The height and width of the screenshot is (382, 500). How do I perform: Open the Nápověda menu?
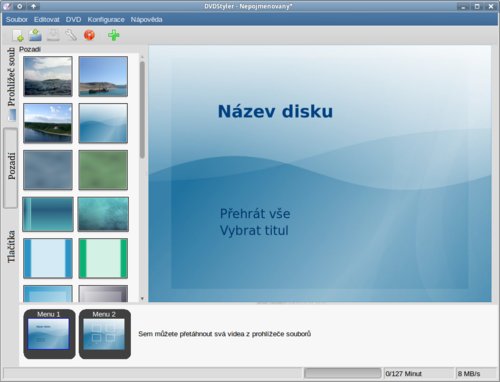146,20
